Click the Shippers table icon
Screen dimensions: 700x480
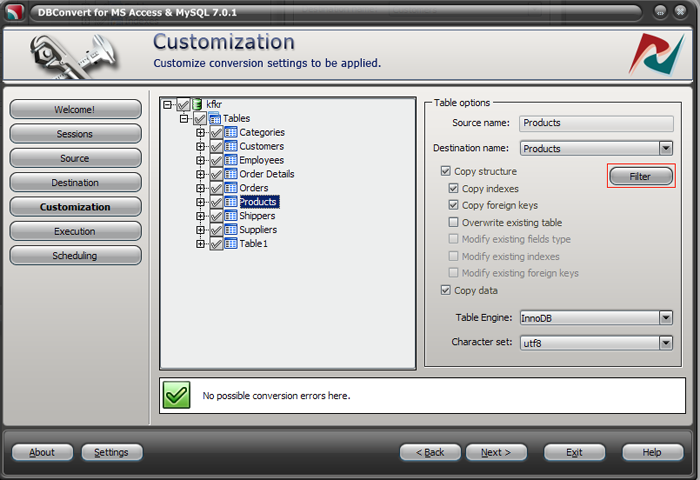[x=231, y=216]
